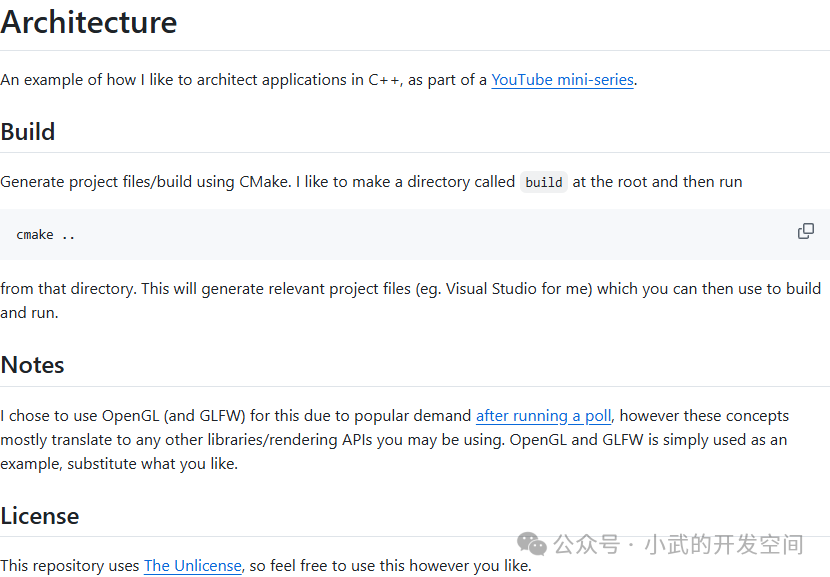
Task: Open the YouTube mini-series link
Action: 562,80
